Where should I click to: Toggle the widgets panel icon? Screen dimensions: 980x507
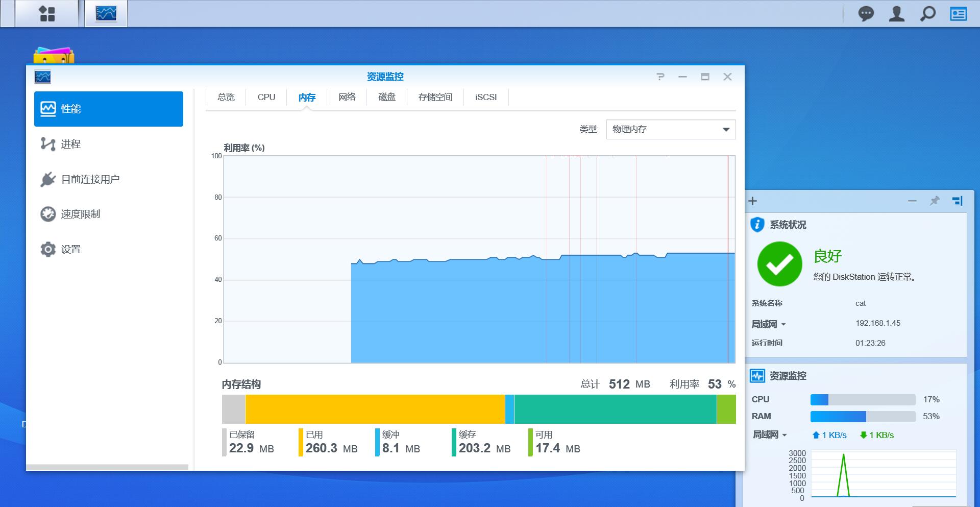(958, 14)
